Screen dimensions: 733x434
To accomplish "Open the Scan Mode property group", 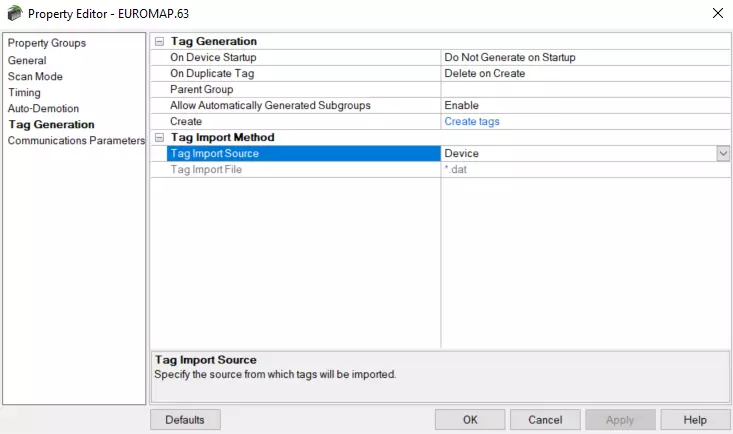I will point(35,77).
